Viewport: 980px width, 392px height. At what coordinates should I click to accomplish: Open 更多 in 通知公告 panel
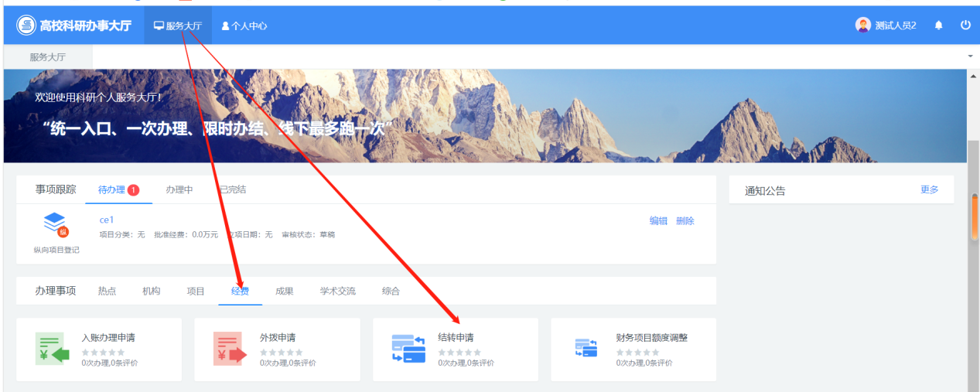(x=929, y=190)
